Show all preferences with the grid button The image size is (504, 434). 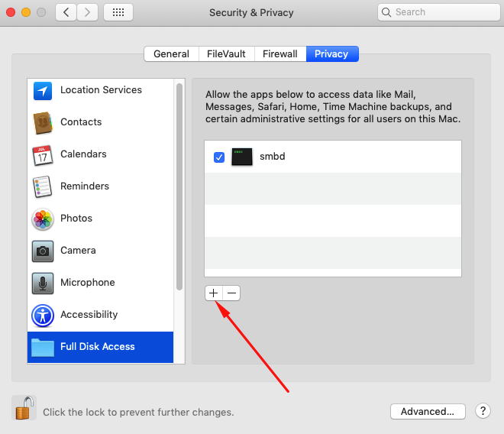[118, 12]
